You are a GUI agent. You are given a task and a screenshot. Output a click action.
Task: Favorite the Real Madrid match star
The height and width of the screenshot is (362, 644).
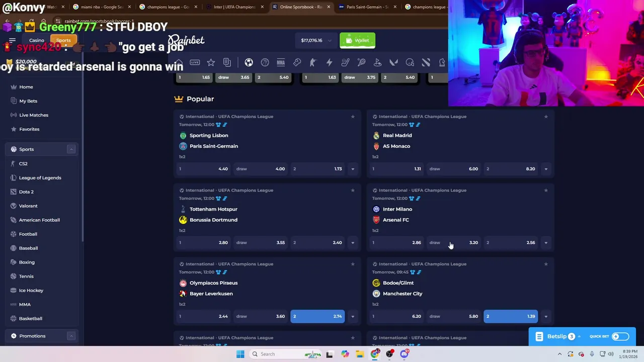coord(546,117)
